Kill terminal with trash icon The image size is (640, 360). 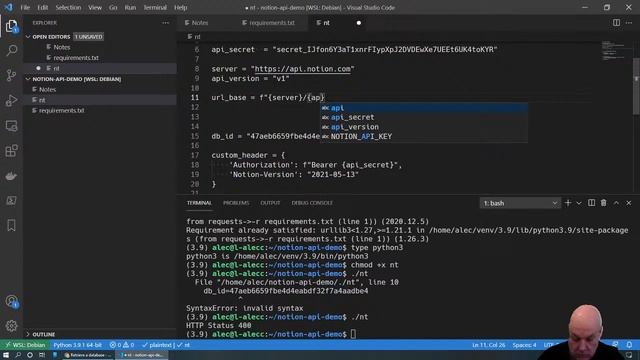tap(604, 203)
